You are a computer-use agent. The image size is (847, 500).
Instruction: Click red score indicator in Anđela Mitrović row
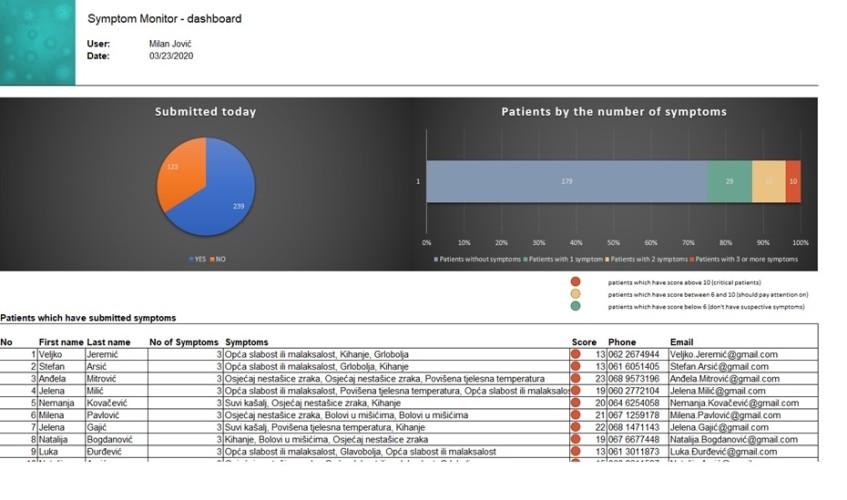575,379
